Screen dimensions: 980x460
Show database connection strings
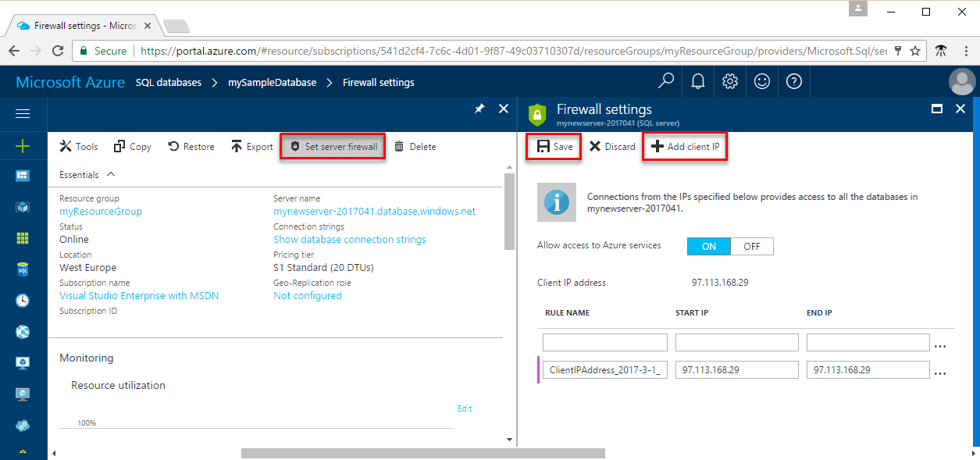[x=350, y=239]
